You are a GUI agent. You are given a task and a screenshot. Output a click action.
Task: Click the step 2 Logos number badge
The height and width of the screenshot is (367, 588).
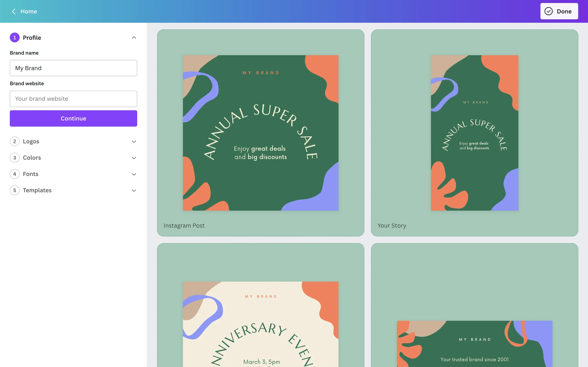pos(15,141)
